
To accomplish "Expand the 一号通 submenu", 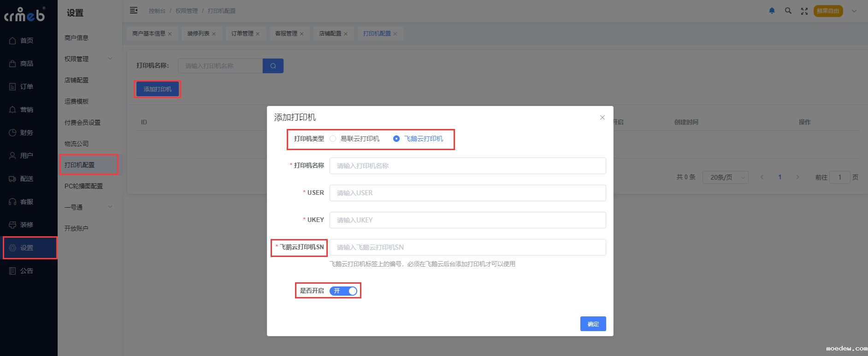I will [89, 207].
